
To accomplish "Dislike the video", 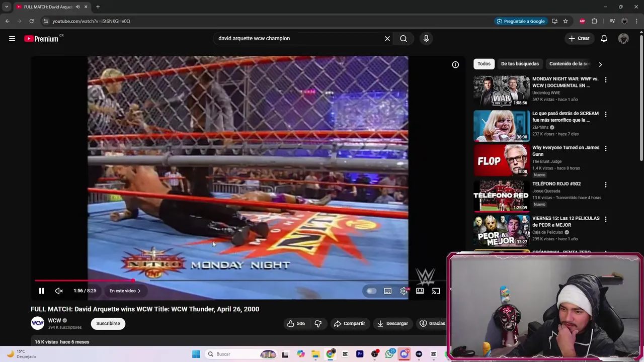I will pyautogui.click(x=318, y=323).
